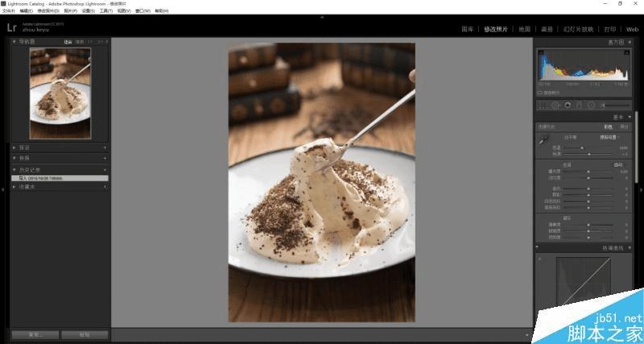Set navigator zoom to 3:1
Viewport: 644px width, 344px height.
101,42
